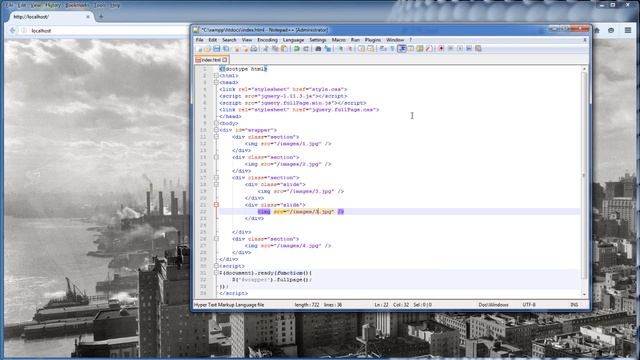Screen dimensions: 640x360
Task: Click the 'INS' insert mode status indicator
Action: (574, 305)
